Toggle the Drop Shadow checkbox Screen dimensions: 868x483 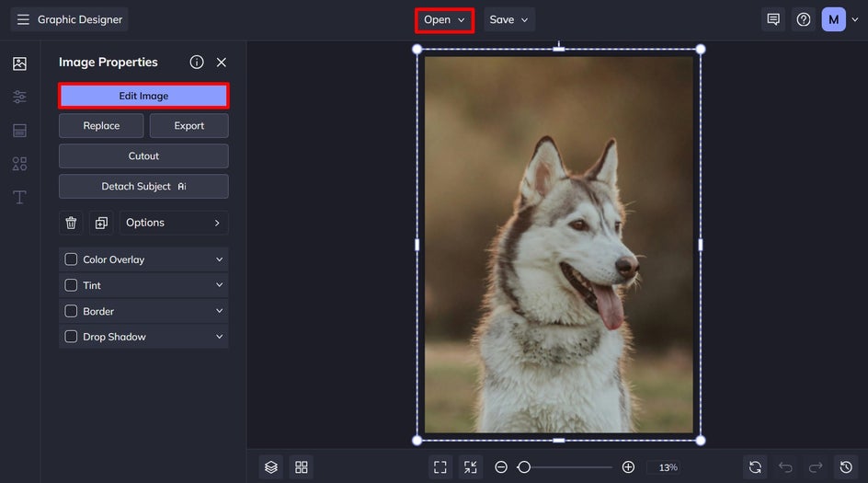(x=71, y=337)
